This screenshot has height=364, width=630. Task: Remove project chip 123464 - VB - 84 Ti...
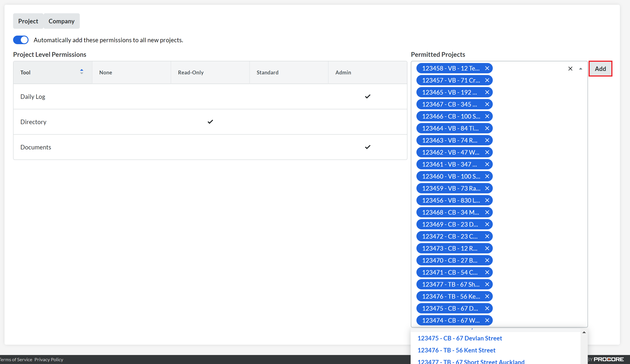pos(487,128)
